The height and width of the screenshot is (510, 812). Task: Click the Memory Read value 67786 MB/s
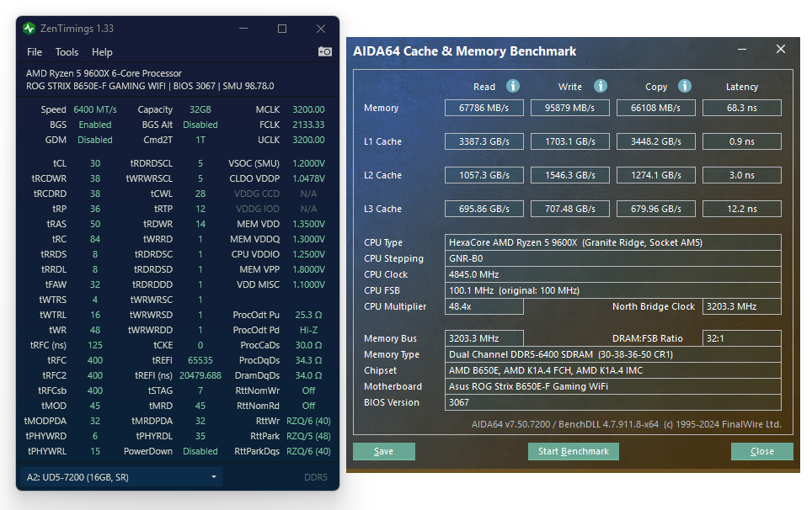tap(484, 108)
